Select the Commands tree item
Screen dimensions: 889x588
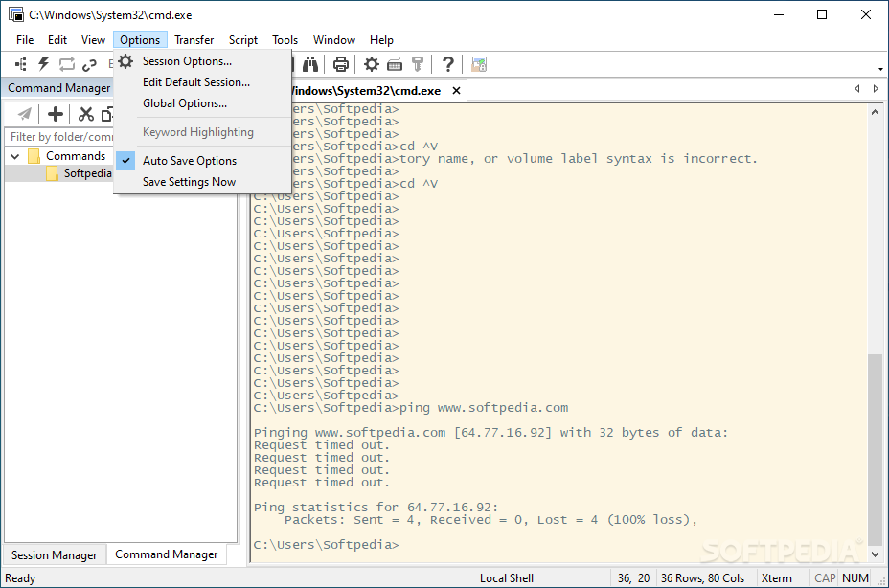[x=76, y=156]
